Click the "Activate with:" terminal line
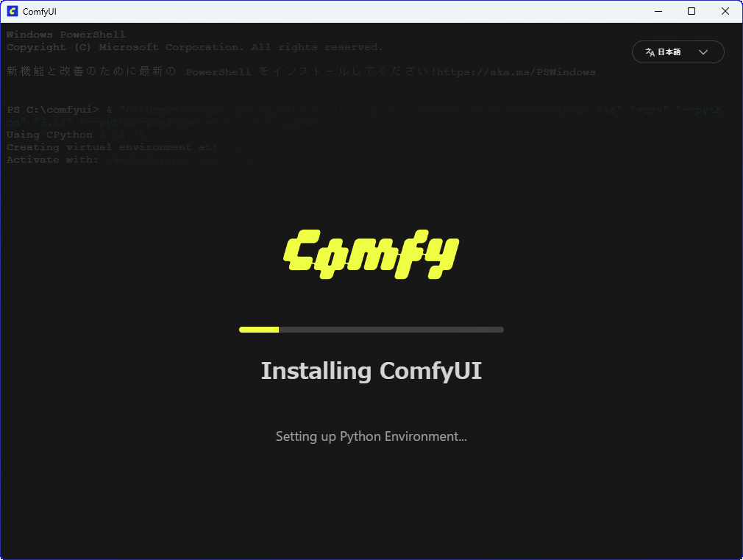Image resolution: width=743 pixels, height=560 pixels. [x=52, y=160]
